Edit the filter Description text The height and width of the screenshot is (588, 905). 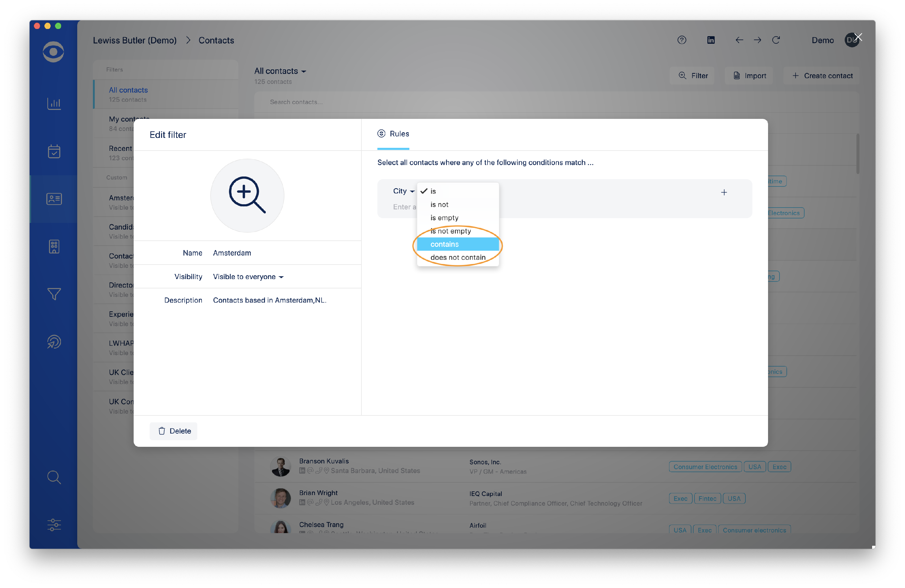269,300
